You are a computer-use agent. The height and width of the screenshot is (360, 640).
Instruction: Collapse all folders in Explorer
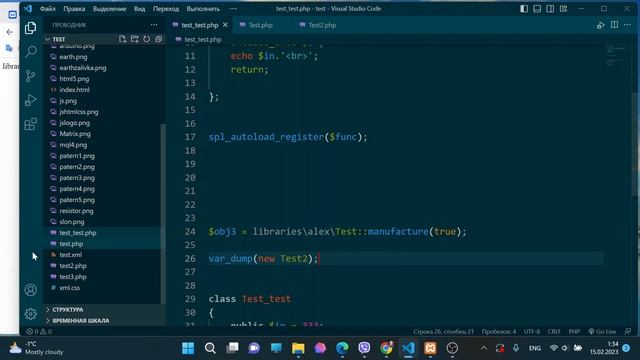point(158,39)
